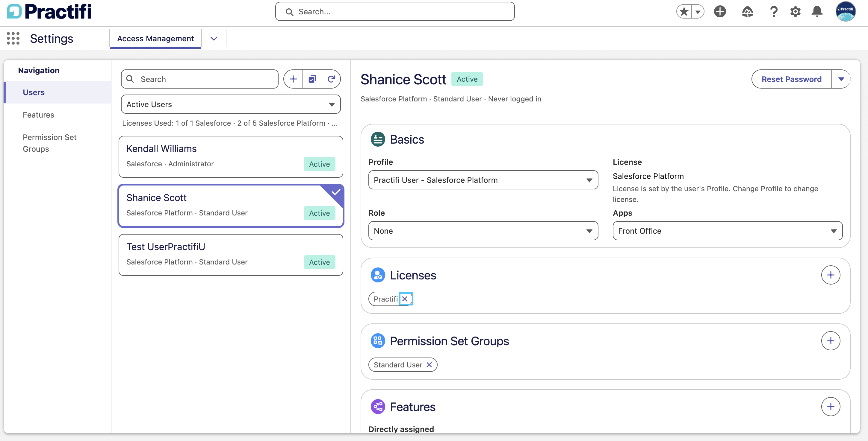868x441 pixels.
Task: Click the Active badge on Test UserPractifiU card
Action: [x=319, y=262]
